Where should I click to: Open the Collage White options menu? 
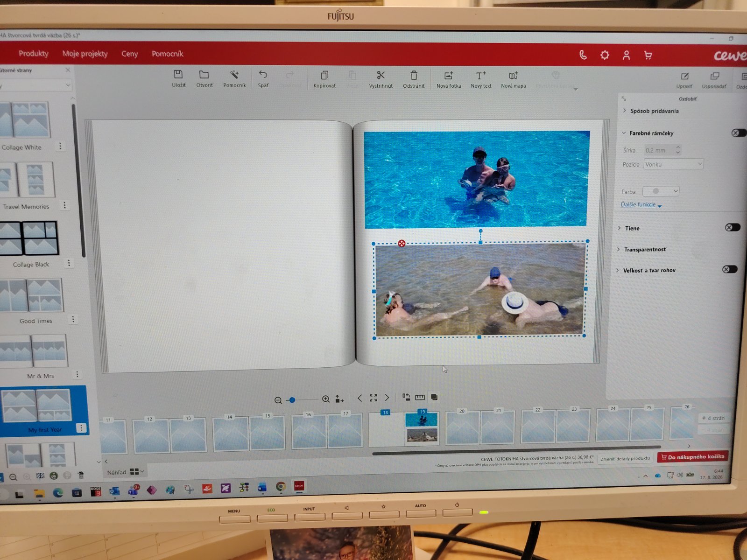click(x=60, y=146)
